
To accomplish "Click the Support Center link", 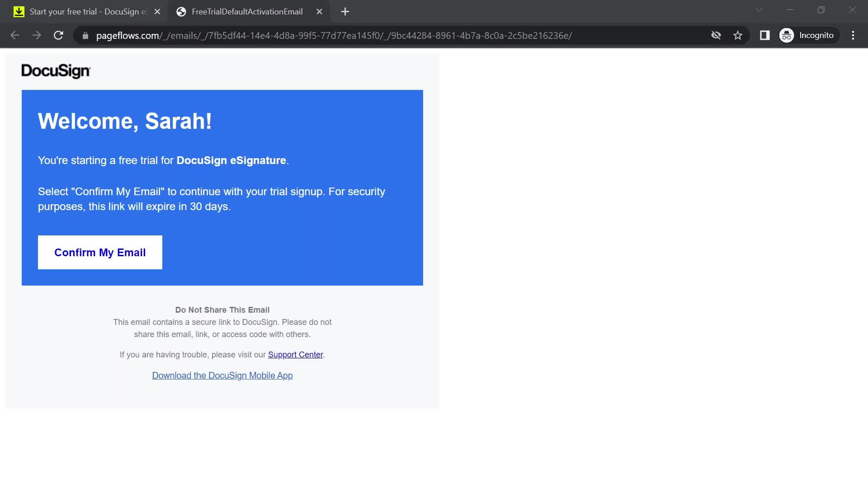I will 295,355.
